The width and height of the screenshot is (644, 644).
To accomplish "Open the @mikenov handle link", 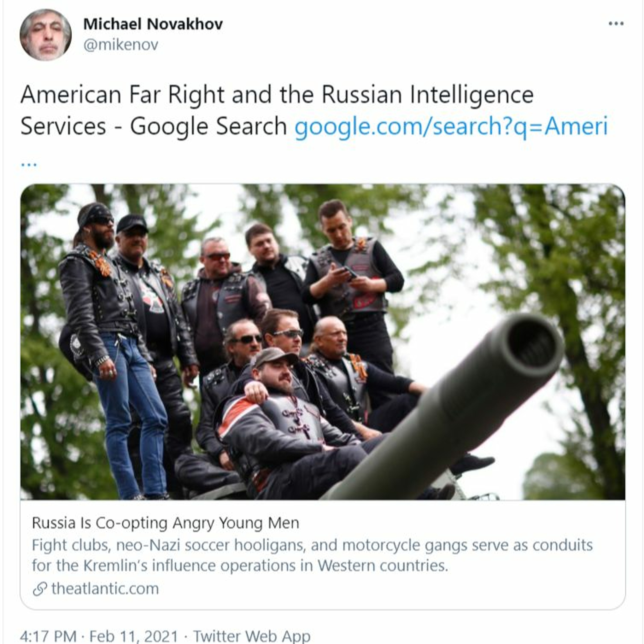I will [121, 45].
